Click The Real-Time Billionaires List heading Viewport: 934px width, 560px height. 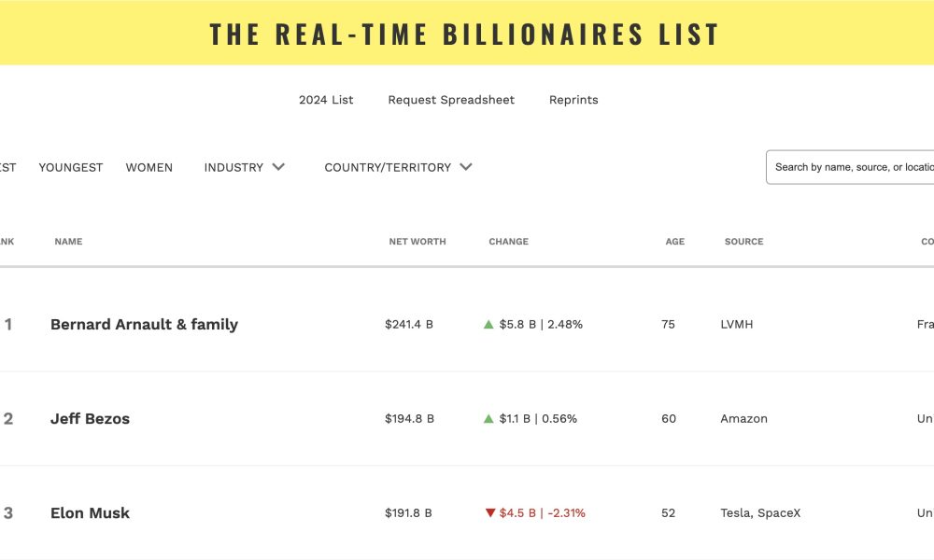coord(464,34)
